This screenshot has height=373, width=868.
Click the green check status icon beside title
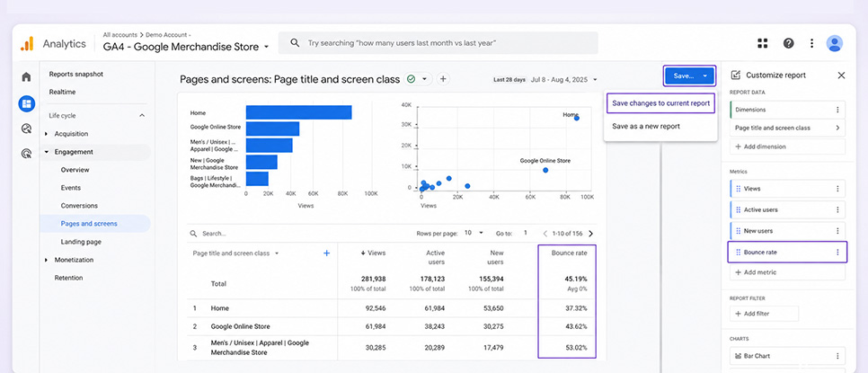point(411,79)
